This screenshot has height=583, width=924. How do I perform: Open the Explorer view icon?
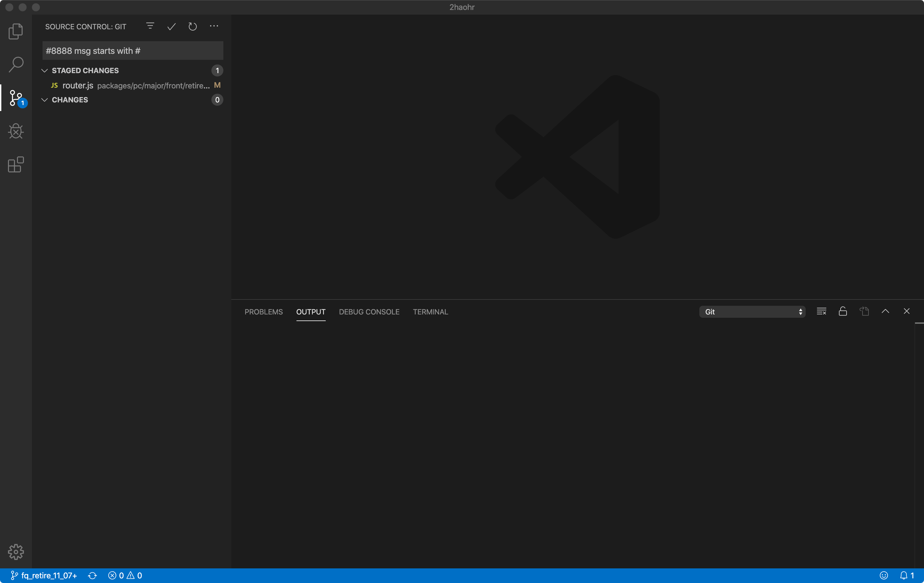[x=16, y=32]
